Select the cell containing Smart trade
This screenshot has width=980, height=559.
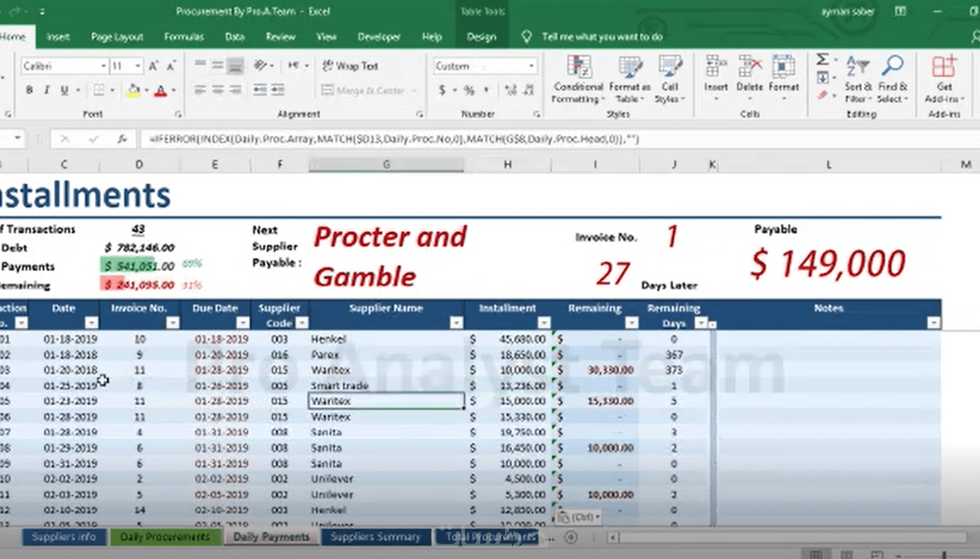(386, 386)
